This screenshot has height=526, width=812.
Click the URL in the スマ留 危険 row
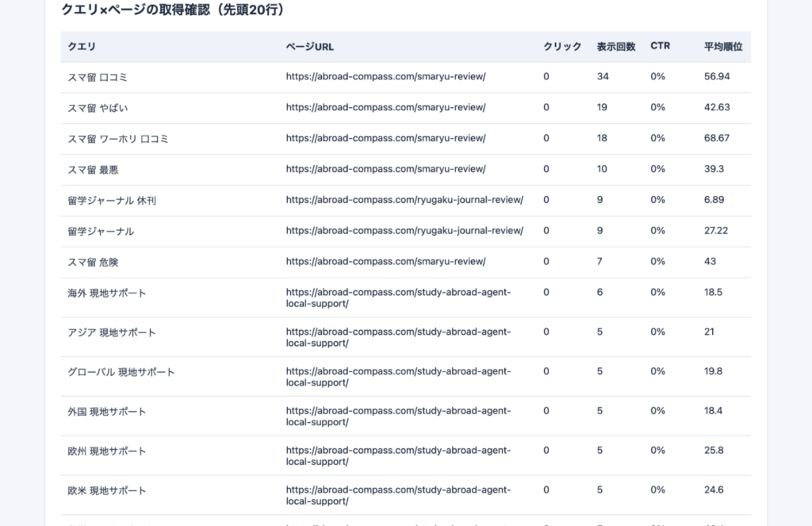pyautogui.click(x=386, y=262)
